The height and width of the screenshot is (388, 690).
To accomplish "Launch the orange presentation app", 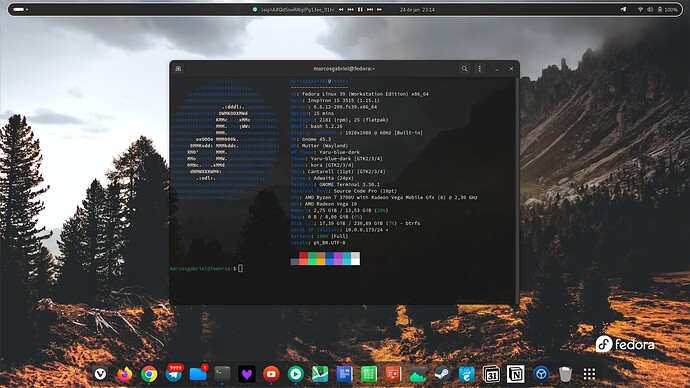I will [393, 374].
